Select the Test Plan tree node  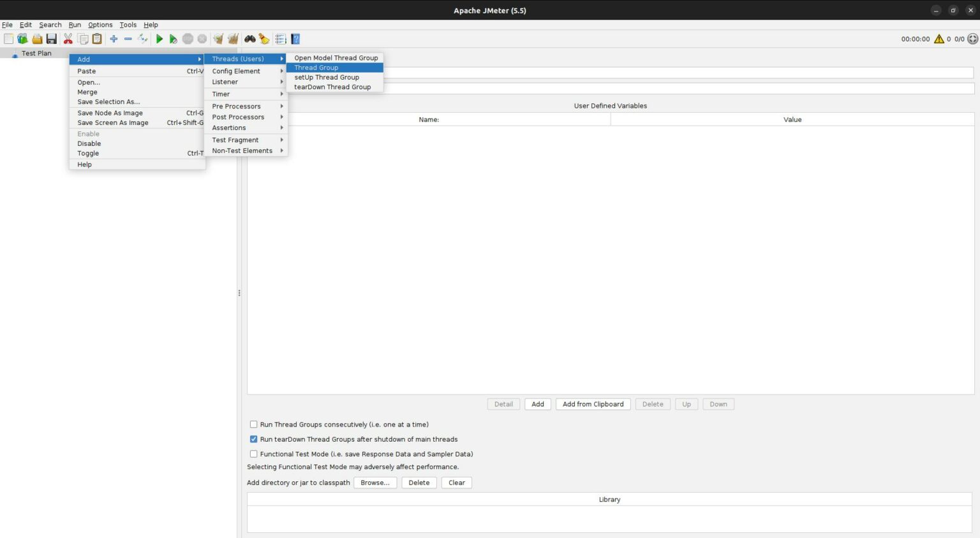pos(36,54)
